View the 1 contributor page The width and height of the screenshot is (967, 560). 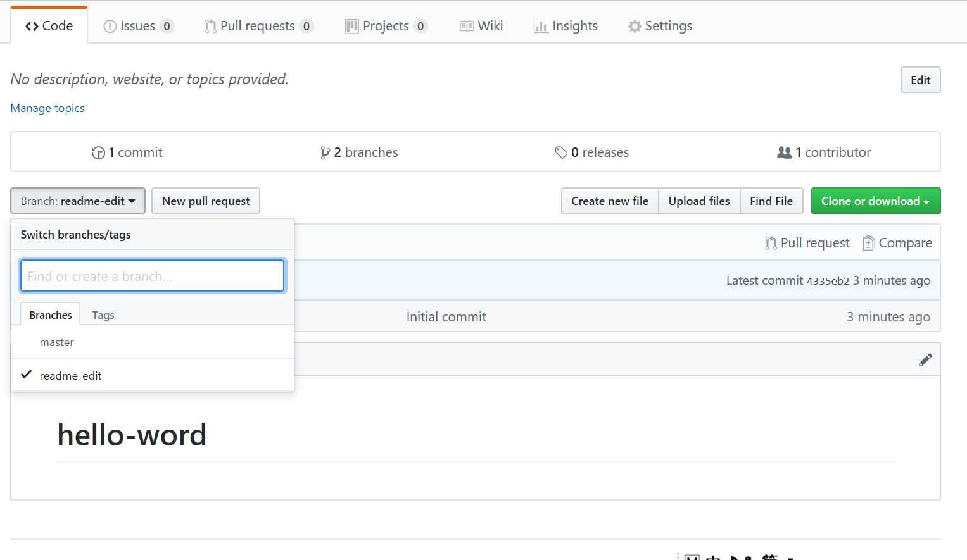click(x=824, y=152)
